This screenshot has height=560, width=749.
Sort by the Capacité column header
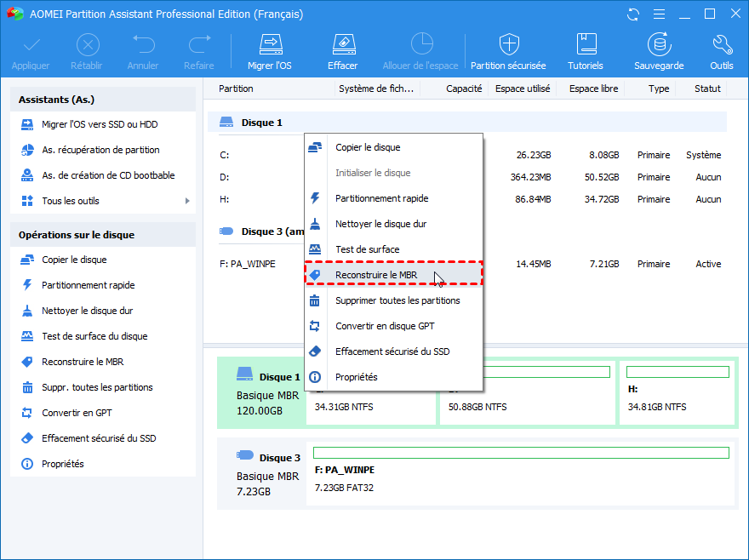[464, 89]
